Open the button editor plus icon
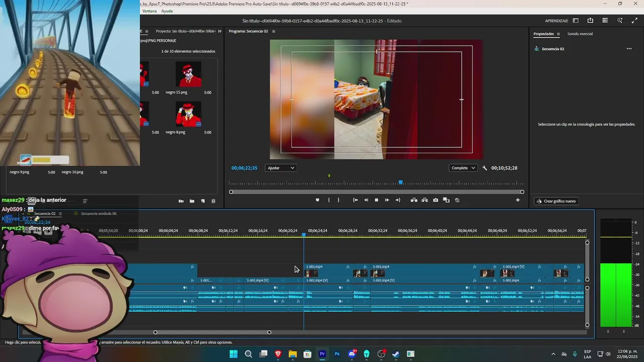The image size is (644, 362). (x=518, y=200)
